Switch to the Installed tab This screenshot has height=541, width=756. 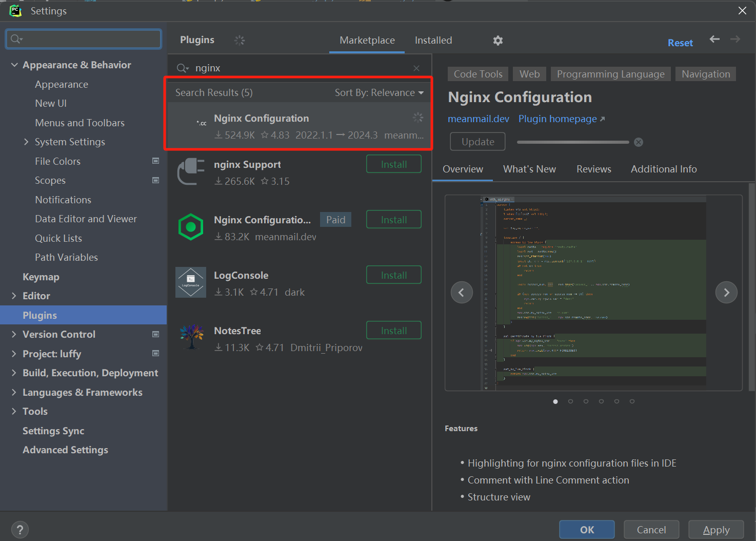[433, 40]
